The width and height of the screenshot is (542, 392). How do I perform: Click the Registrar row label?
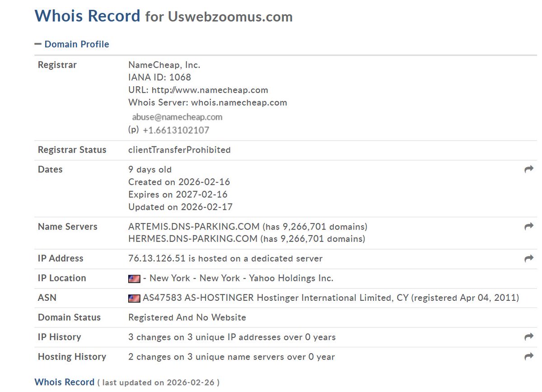57,65
